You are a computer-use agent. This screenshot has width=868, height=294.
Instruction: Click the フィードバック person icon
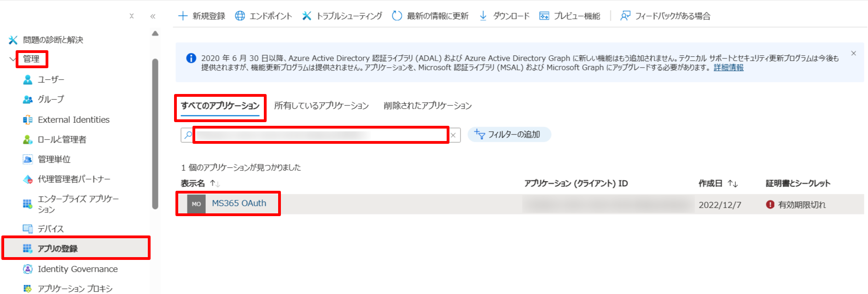[625, 16]
